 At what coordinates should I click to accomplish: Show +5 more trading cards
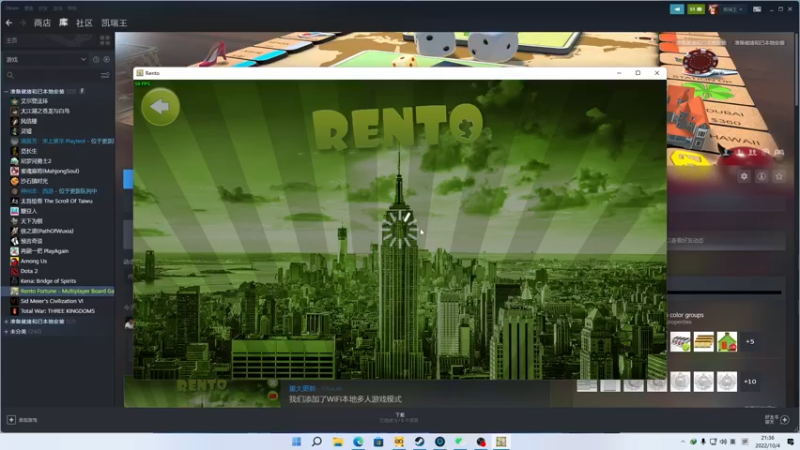(750, 342)
